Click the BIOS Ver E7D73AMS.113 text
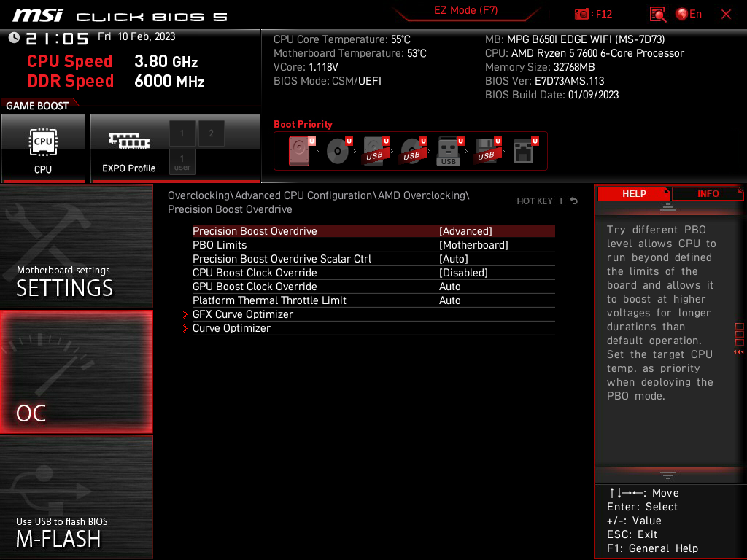 tap(544, 81)
